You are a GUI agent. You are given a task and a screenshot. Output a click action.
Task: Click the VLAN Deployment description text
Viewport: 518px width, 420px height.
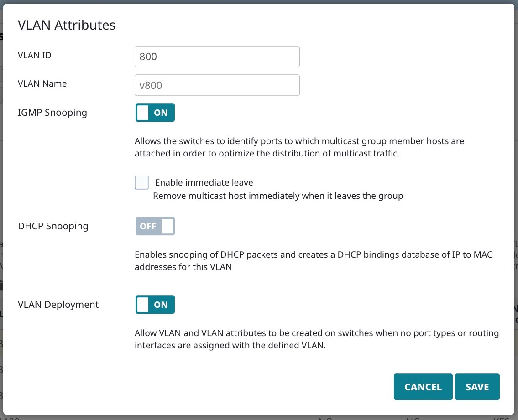pos(316,339)
